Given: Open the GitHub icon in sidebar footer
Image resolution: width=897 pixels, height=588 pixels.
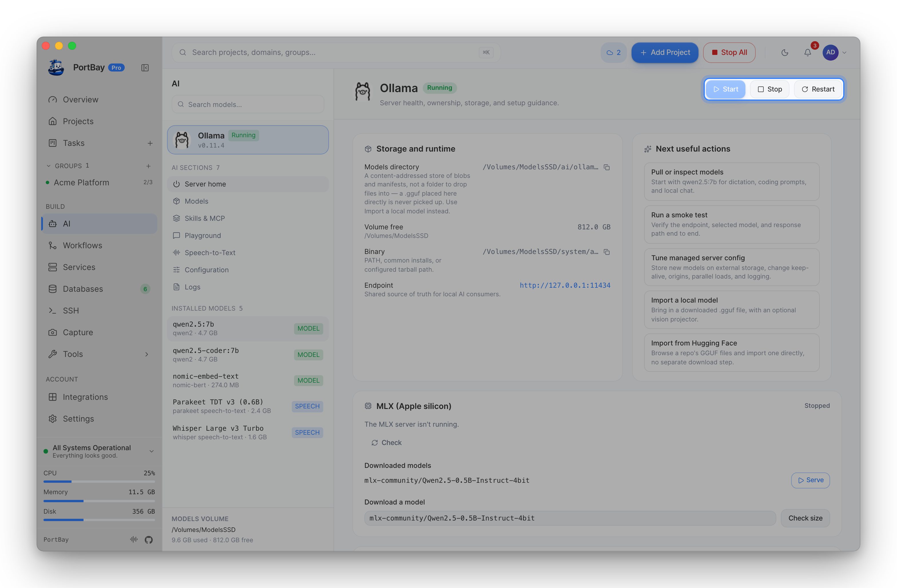Looking at the screenshot, I should [x=148, y=539].
